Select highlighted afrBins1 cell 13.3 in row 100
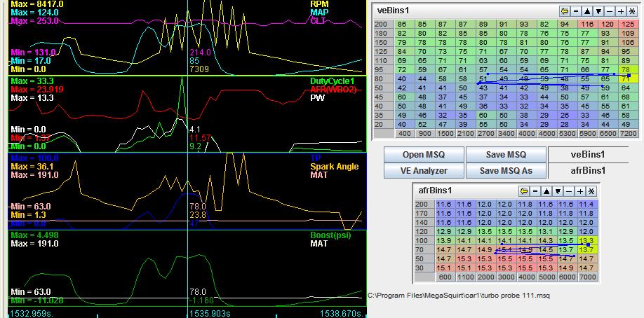Viewport: 644px width, 318px height. pyautogui.click(x=588, y=240)
